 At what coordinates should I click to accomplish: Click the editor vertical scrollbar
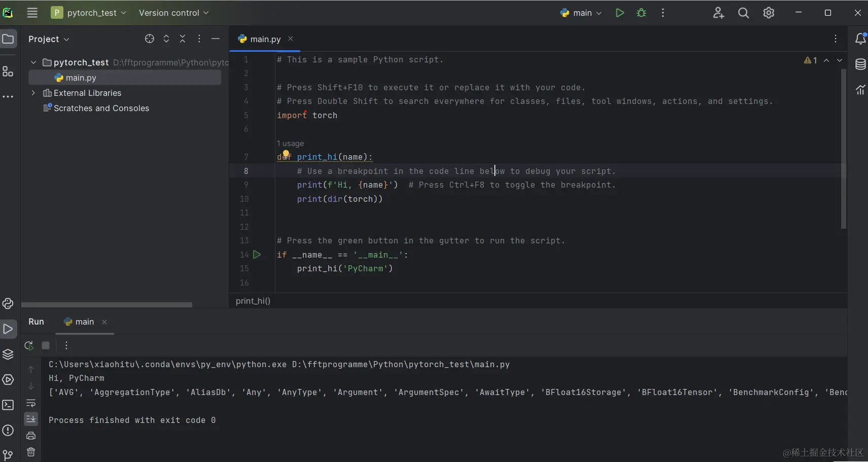[x=844, y=149]
